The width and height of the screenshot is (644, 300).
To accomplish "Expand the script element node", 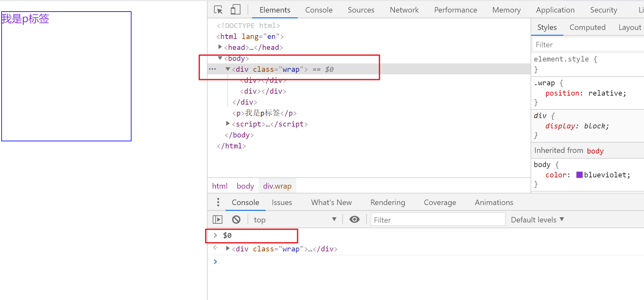I will 228,124.
